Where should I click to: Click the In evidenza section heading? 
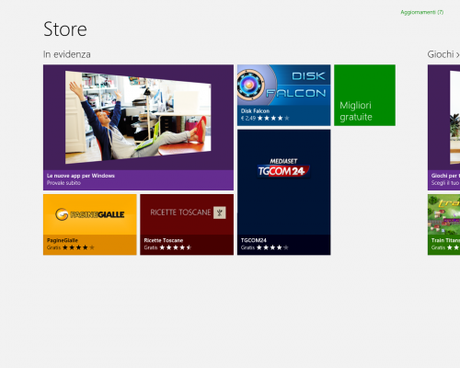(x=67, y=54)
